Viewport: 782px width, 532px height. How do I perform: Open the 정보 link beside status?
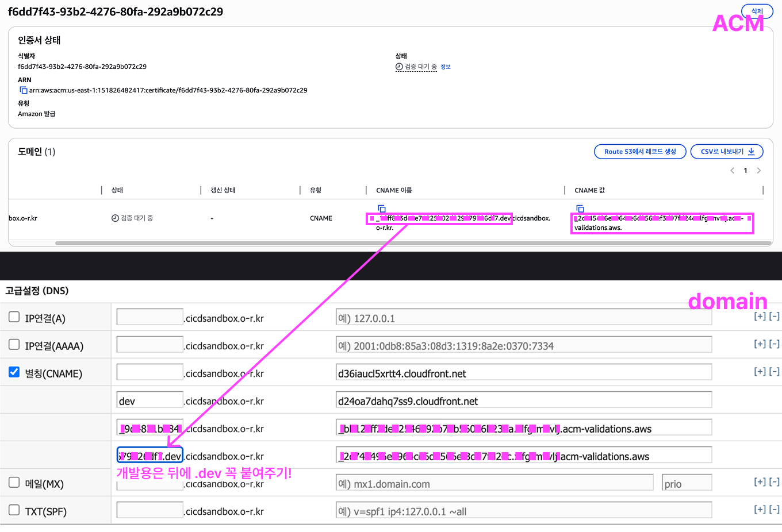446,67
